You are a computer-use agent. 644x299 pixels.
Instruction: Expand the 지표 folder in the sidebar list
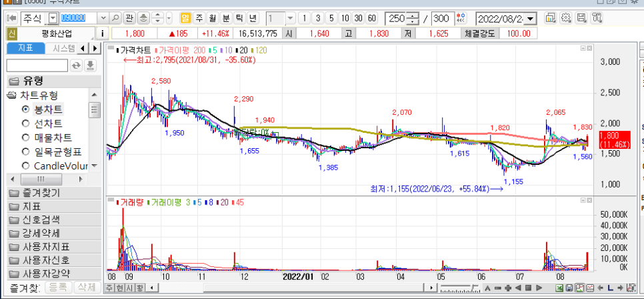tap(54, 206)
